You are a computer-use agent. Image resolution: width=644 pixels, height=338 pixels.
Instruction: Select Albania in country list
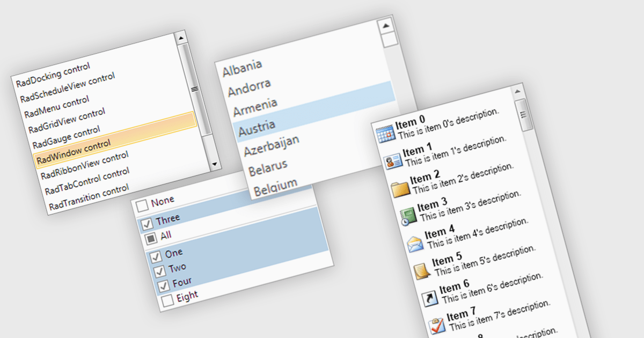pyautogui.click(x=243, y=68)
